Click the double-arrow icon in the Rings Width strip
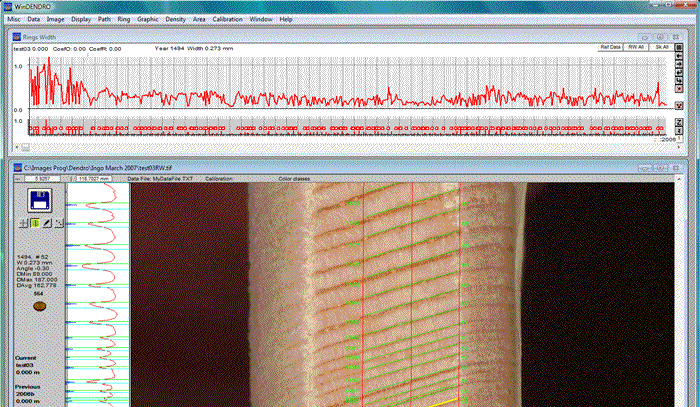Viewport: 700px width, 407px height. click(679, 72)
